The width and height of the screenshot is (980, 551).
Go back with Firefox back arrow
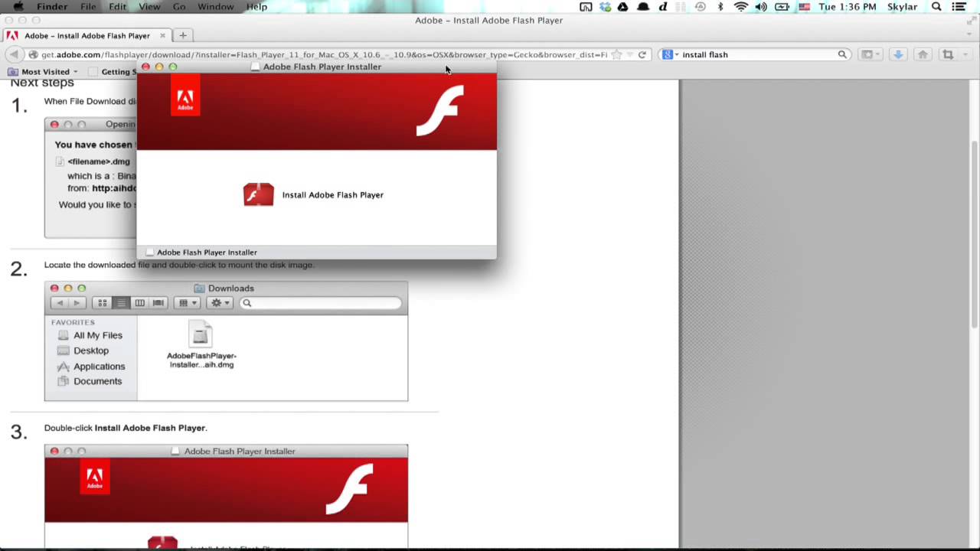pyautogui.click(x=14, y=54)
